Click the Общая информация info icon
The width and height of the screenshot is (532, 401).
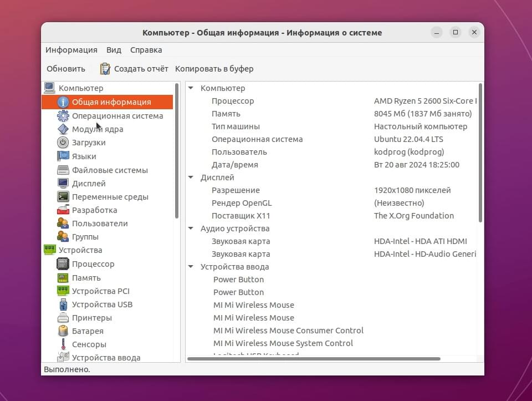tap(63, 102)
